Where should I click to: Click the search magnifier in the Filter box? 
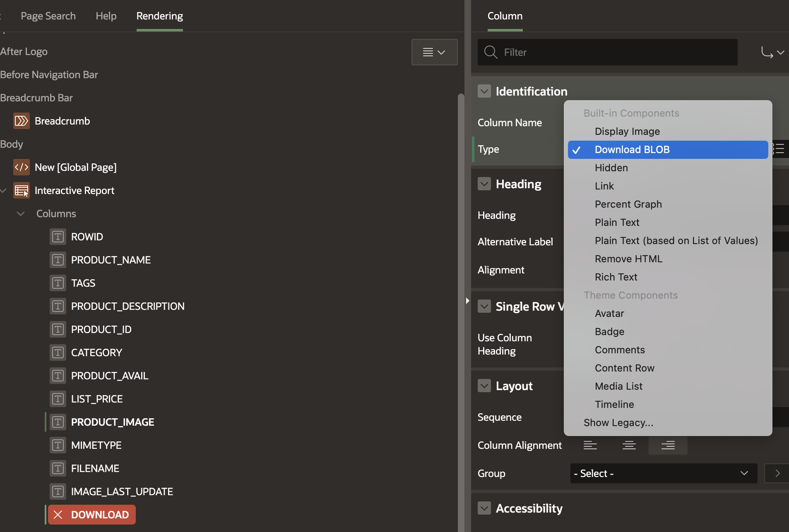pos(491,52)
